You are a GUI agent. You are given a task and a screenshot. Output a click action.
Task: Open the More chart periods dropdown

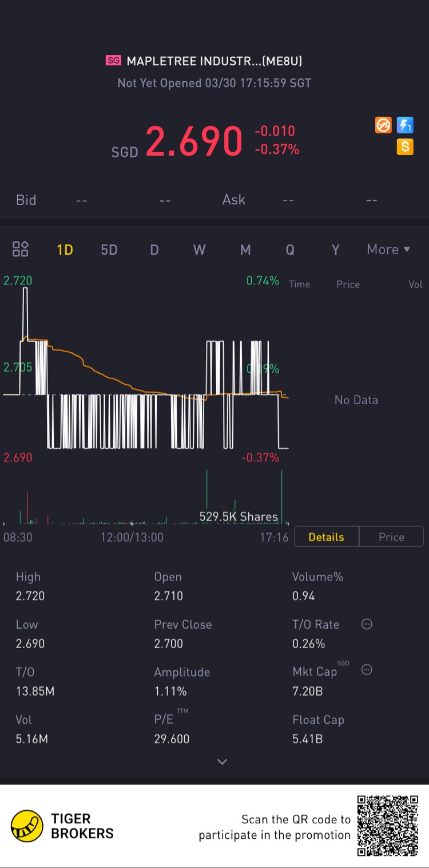tap(388, 250)
